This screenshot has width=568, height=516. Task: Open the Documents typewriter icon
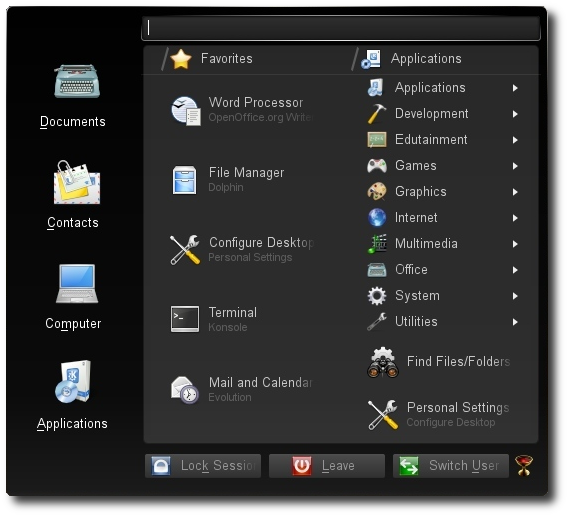77,81
